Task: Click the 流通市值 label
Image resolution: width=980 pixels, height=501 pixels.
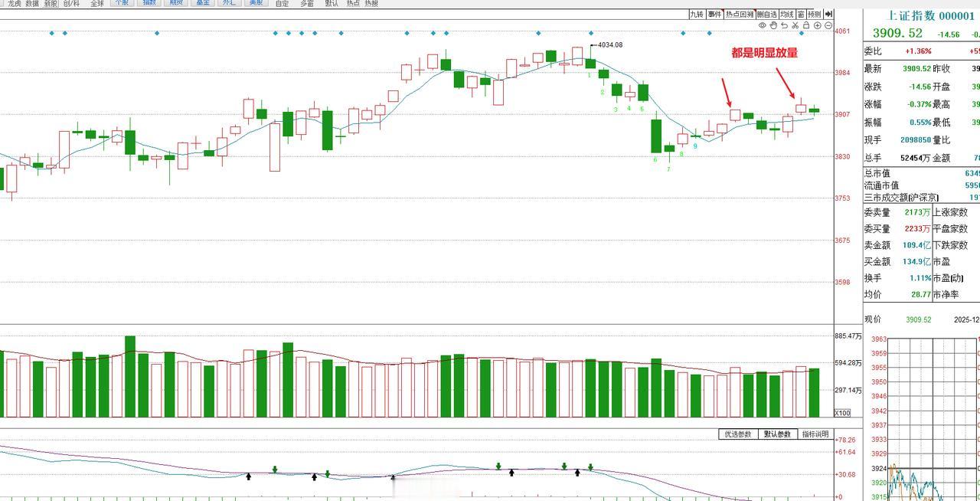Action: (x=881, y=185)
